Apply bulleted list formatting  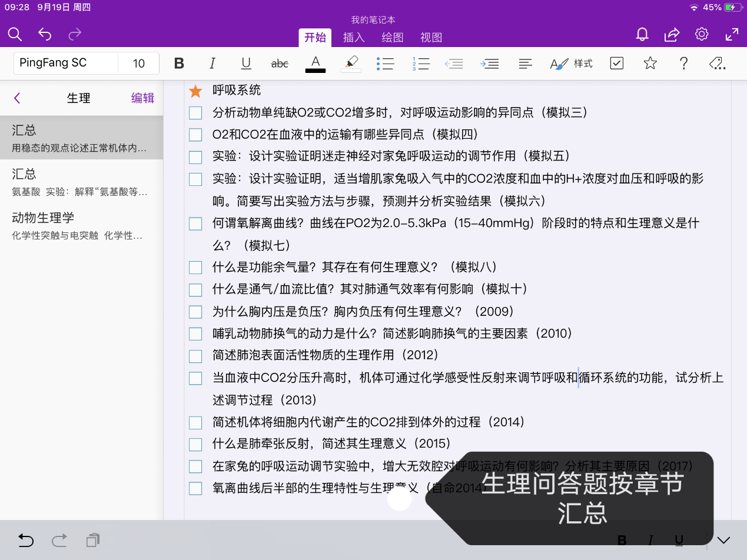385,64
